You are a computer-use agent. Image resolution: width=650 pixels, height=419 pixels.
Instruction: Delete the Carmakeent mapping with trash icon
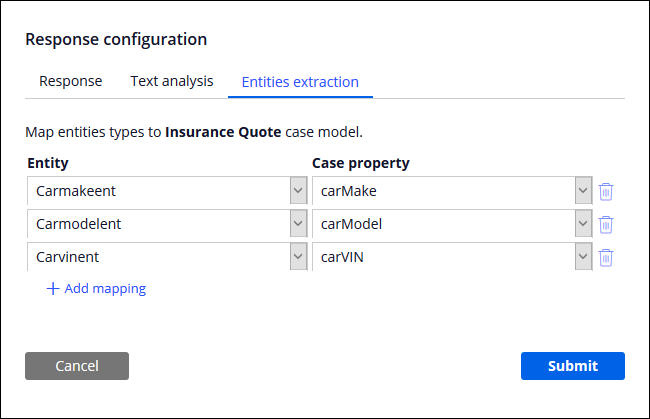tap(605, 191)
